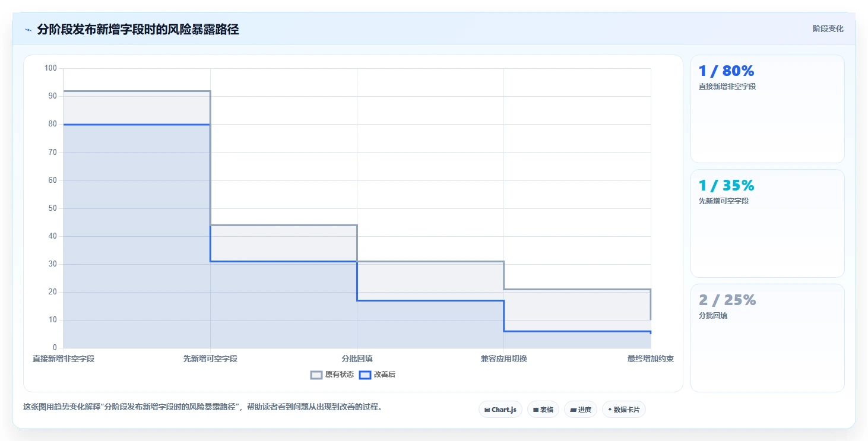The width and height of the screenshot is (868, 441).
Task: Toggle the 原有状态 legend series
Action: tap(332, 375)
